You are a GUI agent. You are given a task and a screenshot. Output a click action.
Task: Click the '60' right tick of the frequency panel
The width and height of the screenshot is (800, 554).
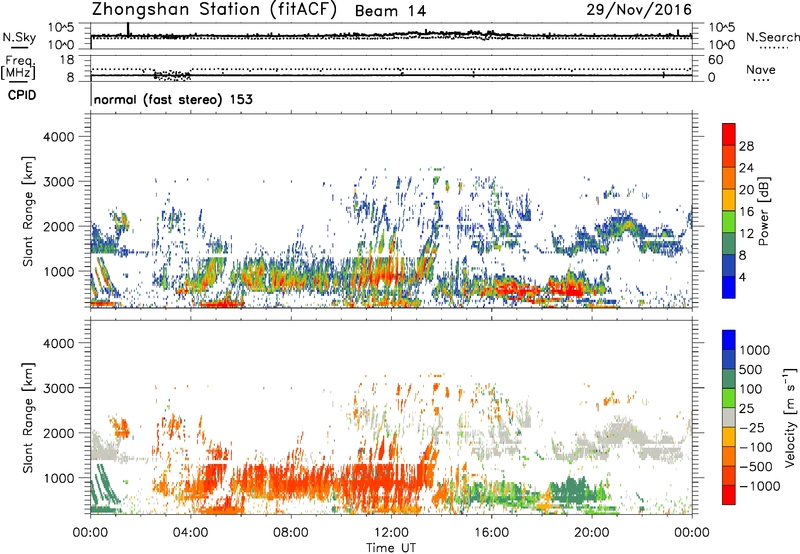(715, 60)
